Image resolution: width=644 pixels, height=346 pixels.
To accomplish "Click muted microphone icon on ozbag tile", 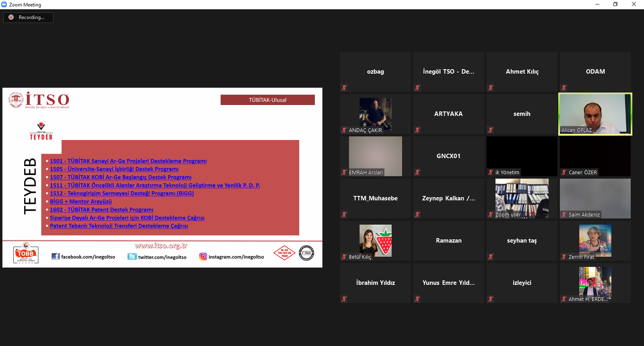I will click(344, 88).
